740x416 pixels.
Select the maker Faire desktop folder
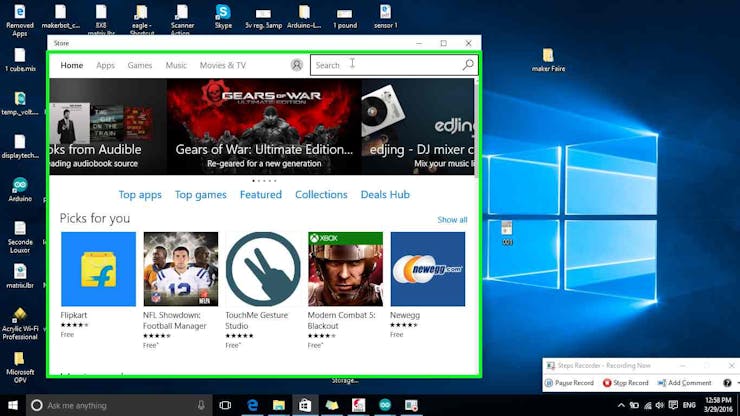[548, 60]
